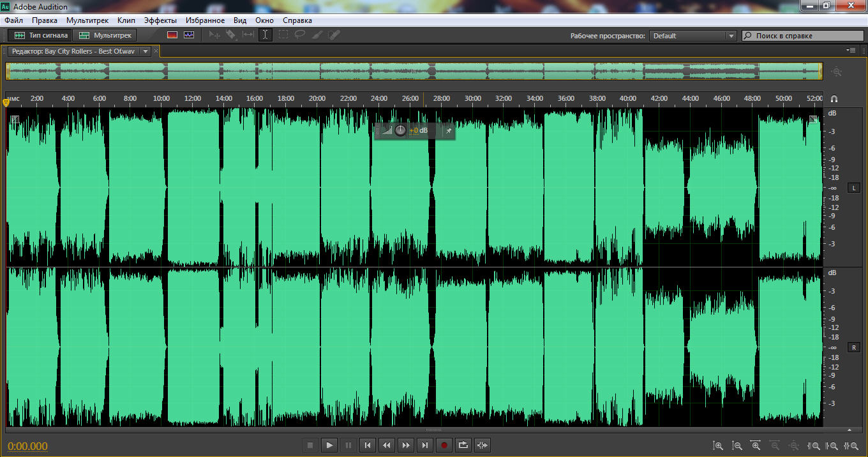Open the Мультитрек menu in menu bar
This screenshot has height=457, width=868.
click(87, 20)
